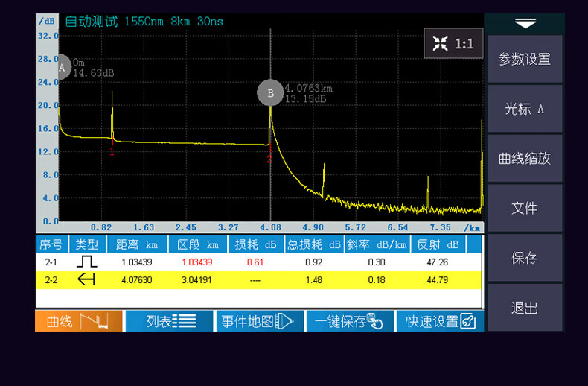Click the red 1.03439 section value
Screen dimensions: 588x386
pyautogui.click(x=197, y=262)
